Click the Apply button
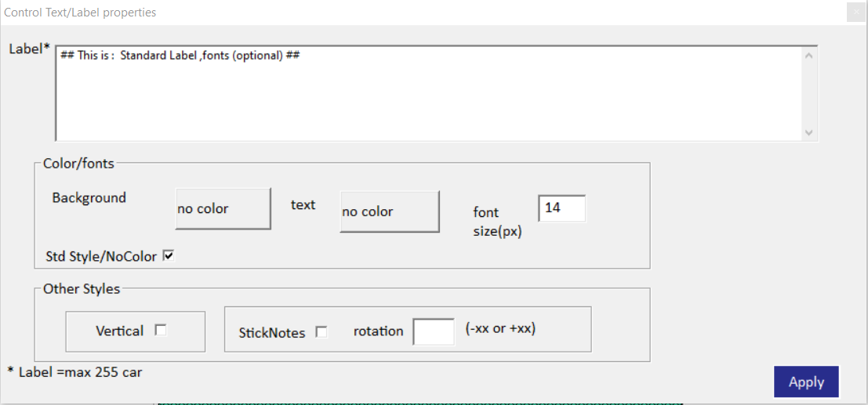868x405 pixels. click(x=806, y=381)
